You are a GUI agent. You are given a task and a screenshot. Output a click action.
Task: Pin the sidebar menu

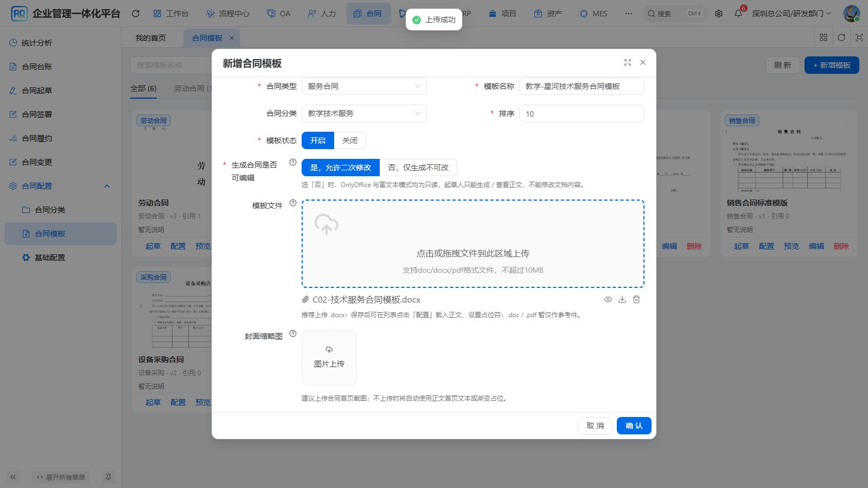pyautogui.click(x=108, y=477)
